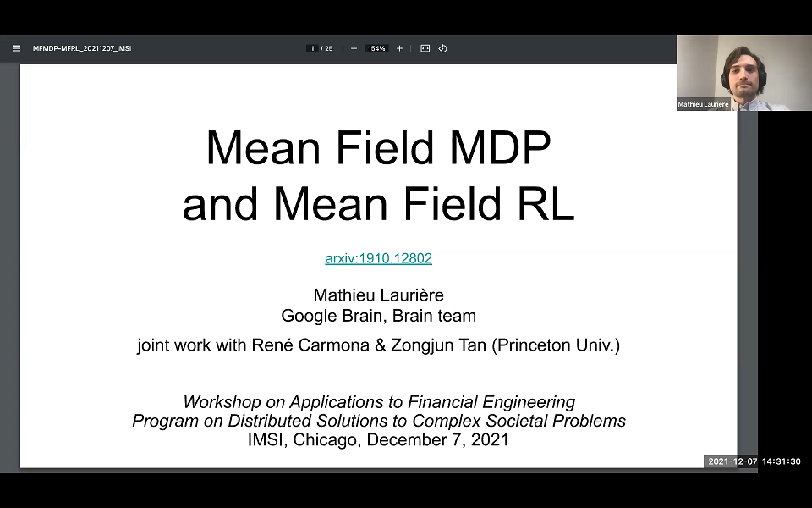Screen dimensions: 812x508
Task: Click Mathieu Lauriere's webcam thumbnail
Action: [743, 72]
